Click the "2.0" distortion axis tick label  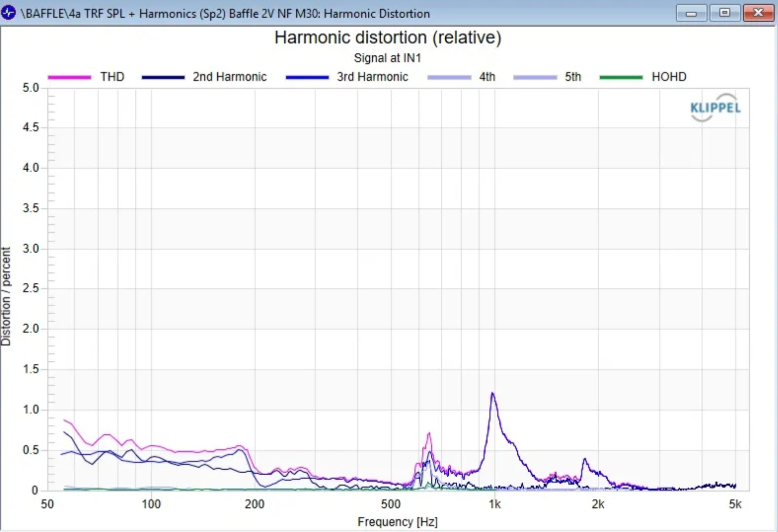31,329
